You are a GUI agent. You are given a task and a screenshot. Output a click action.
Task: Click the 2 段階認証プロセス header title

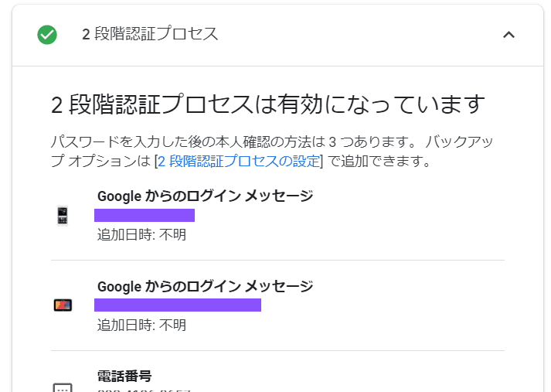point(150,35)
